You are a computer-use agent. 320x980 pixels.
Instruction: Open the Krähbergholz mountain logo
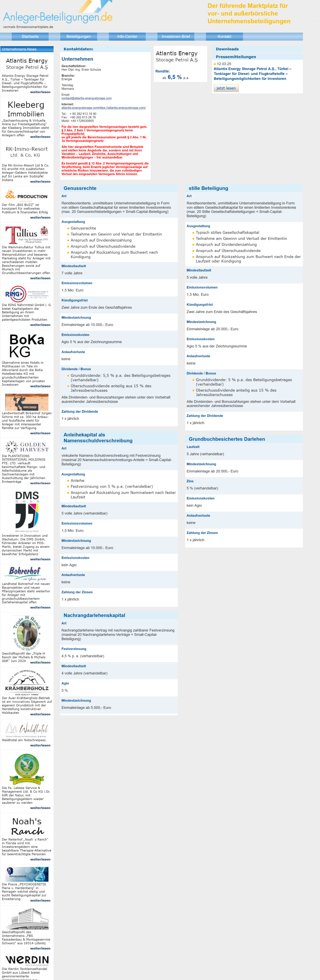pos(27,683)
